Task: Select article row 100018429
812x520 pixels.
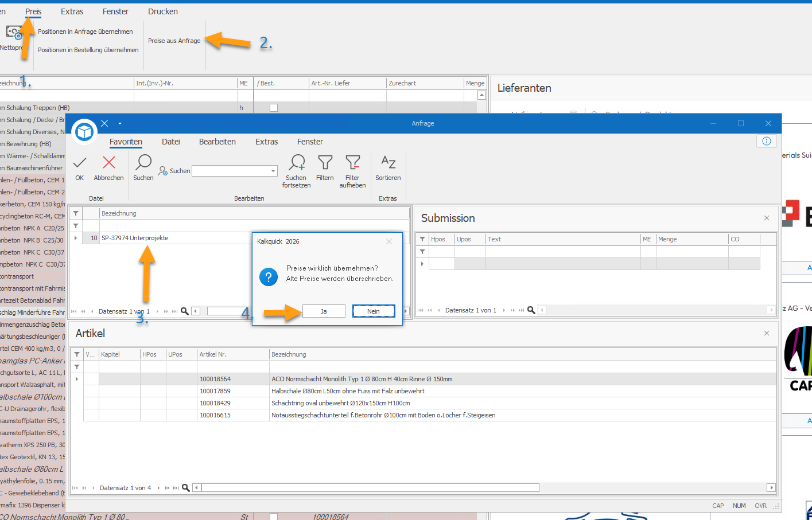Action: coord(430,403)
